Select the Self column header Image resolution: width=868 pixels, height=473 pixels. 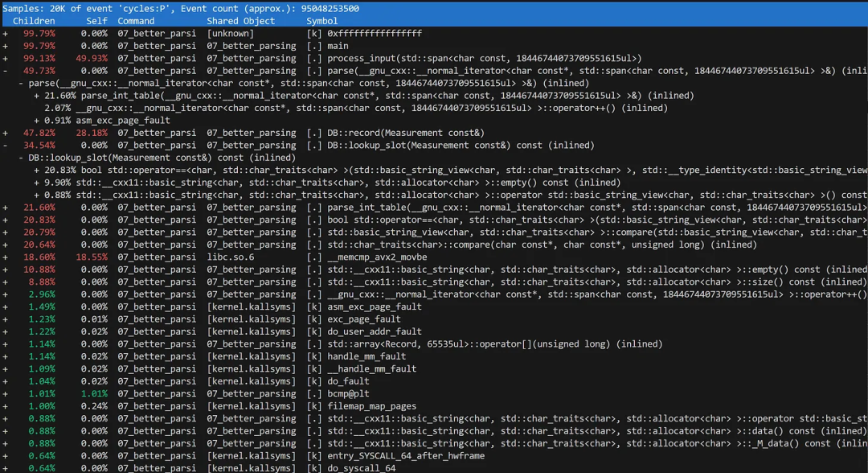point(96,21)
